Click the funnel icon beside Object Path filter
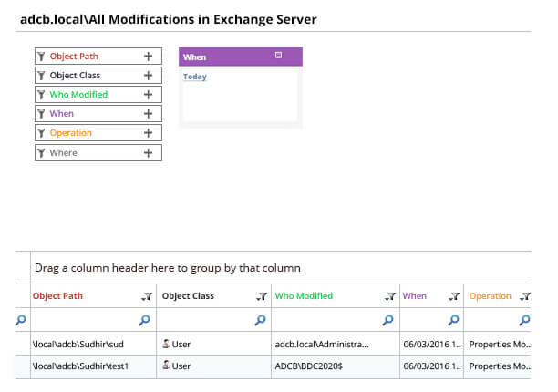The width and height of the screenshot is (558, 392). tap(41, 57)
